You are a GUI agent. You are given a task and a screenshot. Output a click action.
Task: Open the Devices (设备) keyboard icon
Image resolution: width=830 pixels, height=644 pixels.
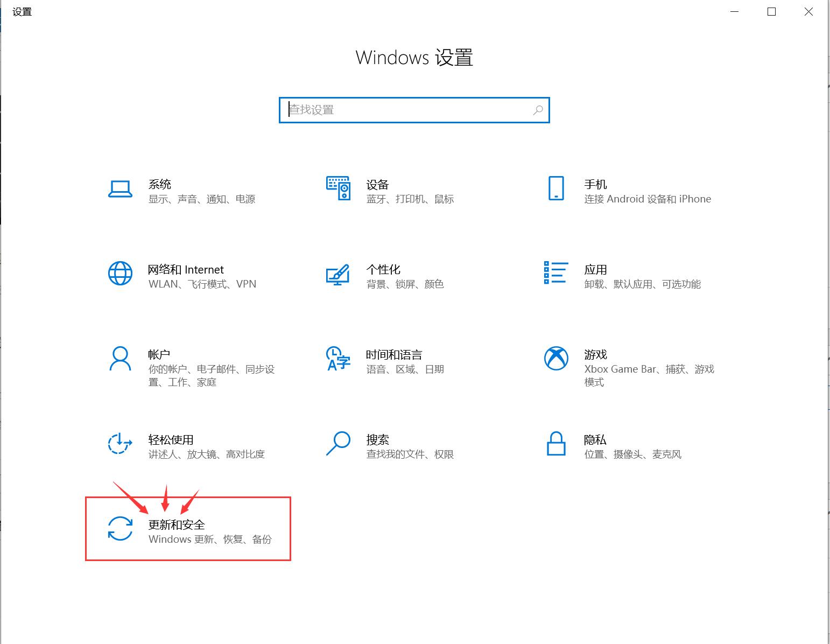click(x=338, y=188)
